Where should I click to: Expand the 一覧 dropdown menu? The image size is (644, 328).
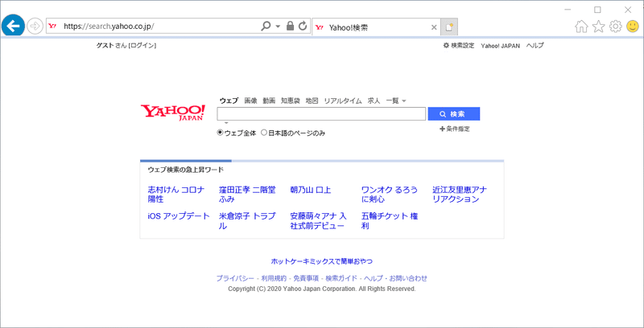click(396, 100)
